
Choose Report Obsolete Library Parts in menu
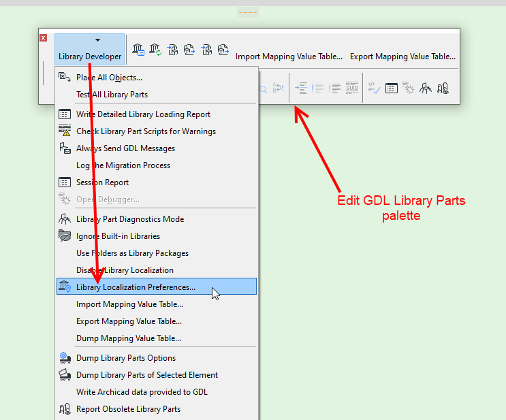(x=157, y=409)
